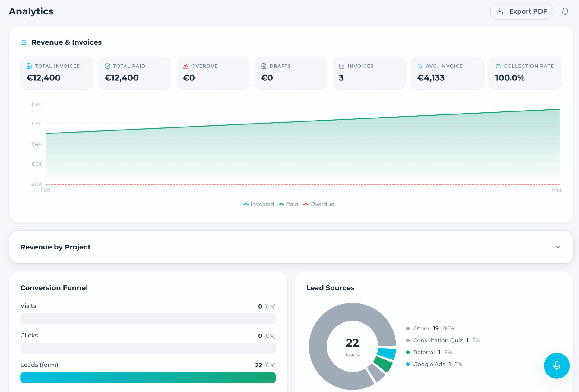579x392 pixels.
Task: Click the 22 leads donut center
Action: click(x=352, y=347)
